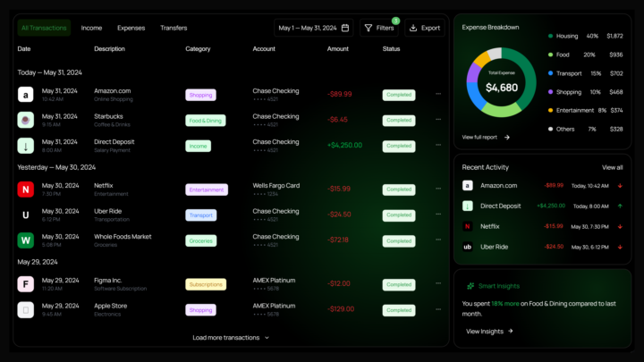Click the Entertainment category tag on Netflix row
Image resolution: width=644 pixels, height=362 pixels.
click(207, 189)
